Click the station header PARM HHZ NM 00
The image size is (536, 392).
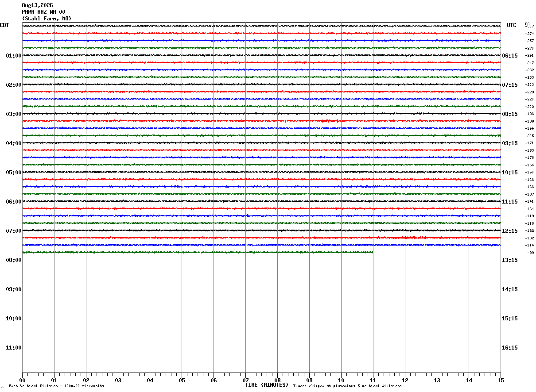pyautogui.click(x=43, y=12)
